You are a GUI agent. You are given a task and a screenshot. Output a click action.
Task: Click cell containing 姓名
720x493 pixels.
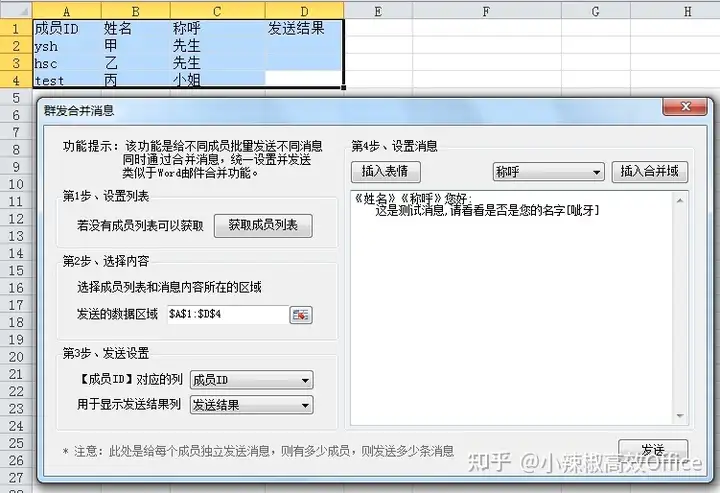(x=136, y=28)
